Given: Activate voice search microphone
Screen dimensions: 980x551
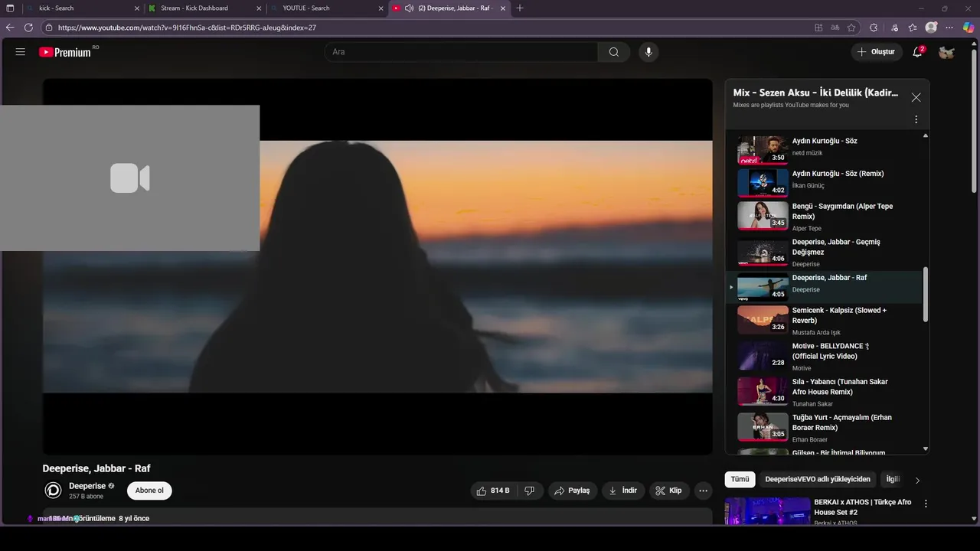Looking at the screenshot, I should (648, 52).
